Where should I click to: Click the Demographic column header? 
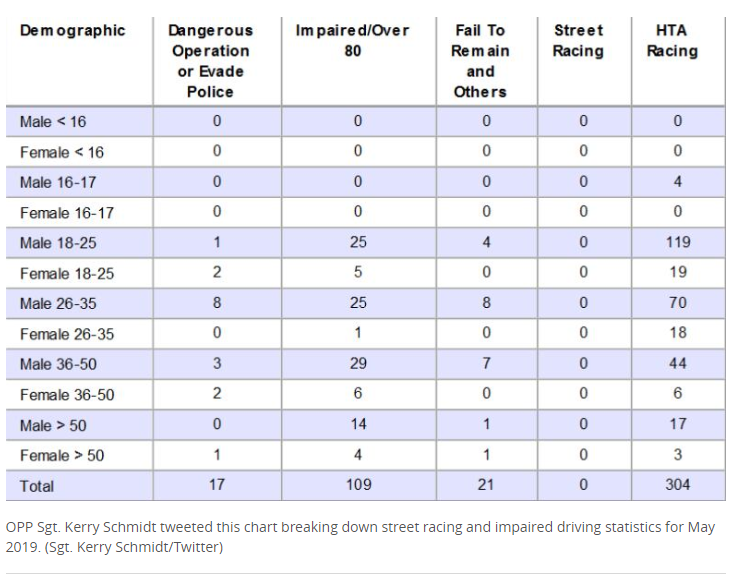(72, 31)
